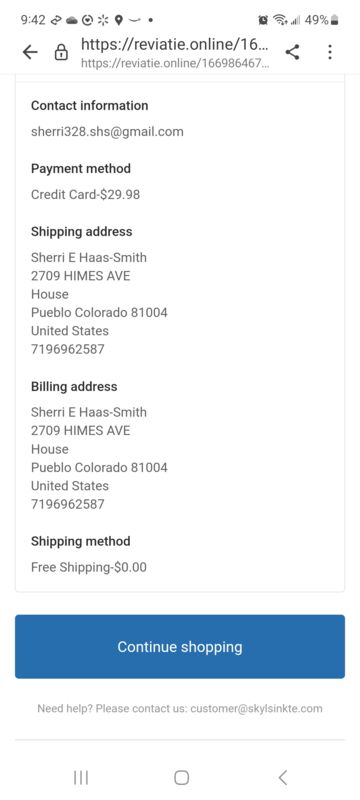The height and width of the screenshot is (800, 360).
Task: Tap the shipping address phone number 7196962587
Action: (x=68, y=349)
